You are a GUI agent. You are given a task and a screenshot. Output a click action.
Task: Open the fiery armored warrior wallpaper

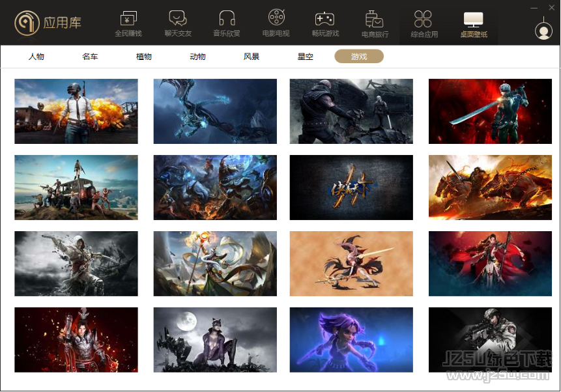[76, 340]
